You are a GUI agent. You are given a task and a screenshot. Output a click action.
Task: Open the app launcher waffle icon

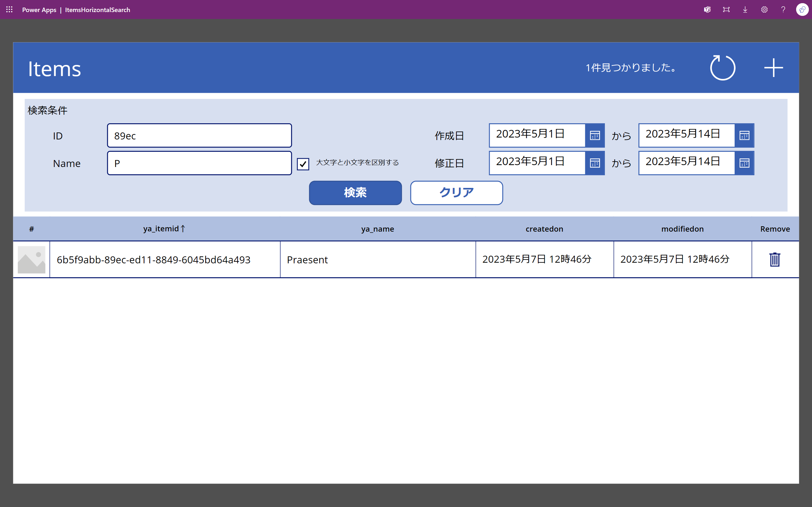[x=10, y=10]
